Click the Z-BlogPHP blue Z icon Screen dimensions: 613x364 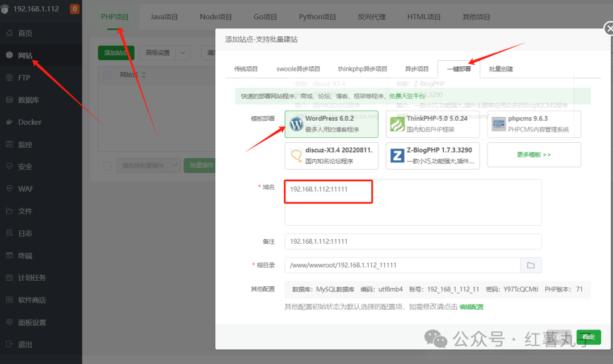[397, 156]
